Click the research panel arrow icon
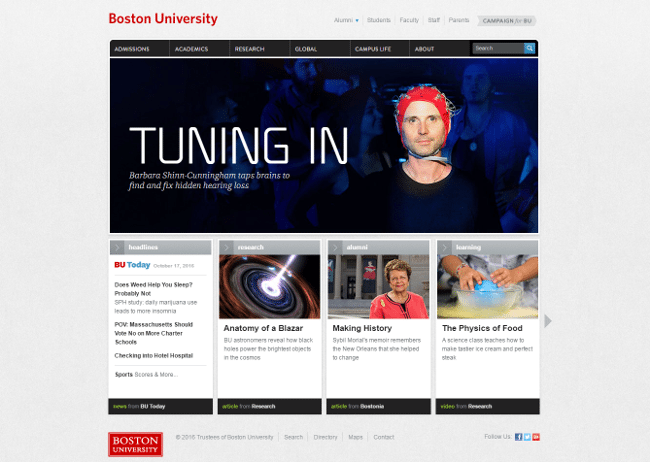The width and height of the screenshot is (650, 462). click(226, 248)
